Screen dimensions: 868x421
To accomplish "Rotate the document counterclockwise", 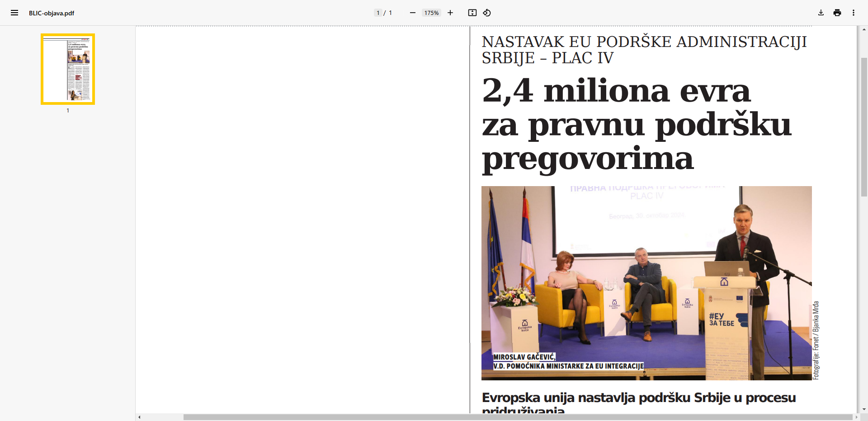I will [487, 13].
